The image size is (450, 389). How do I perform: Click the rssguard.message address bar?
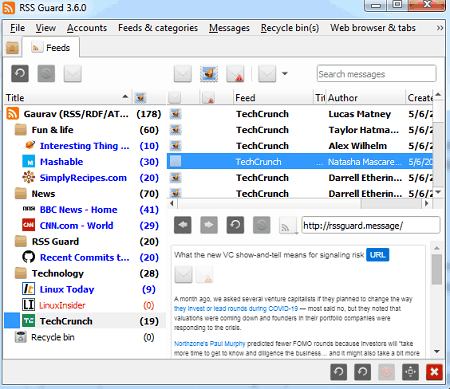(371, 226)
